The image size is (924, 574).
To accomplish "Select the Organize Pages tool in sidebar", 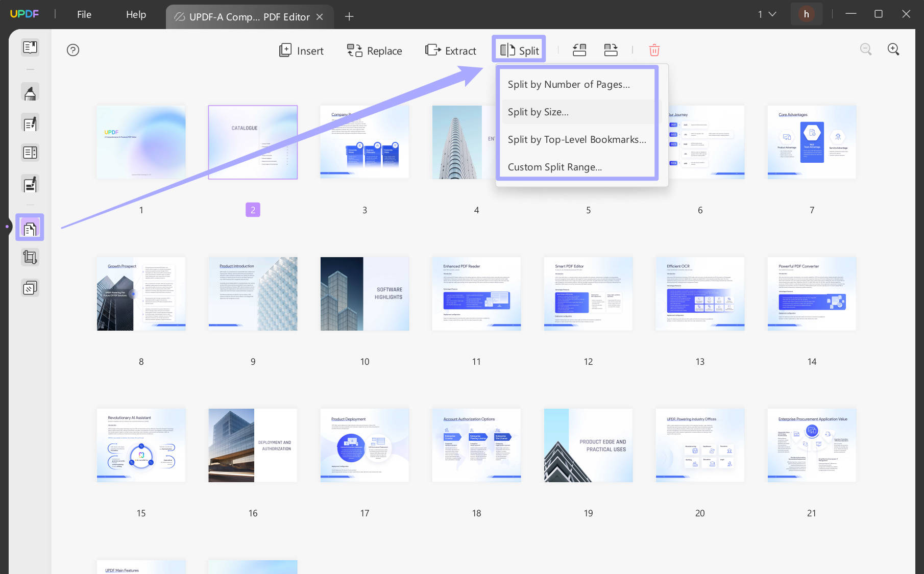I will [x=30, y=227].
